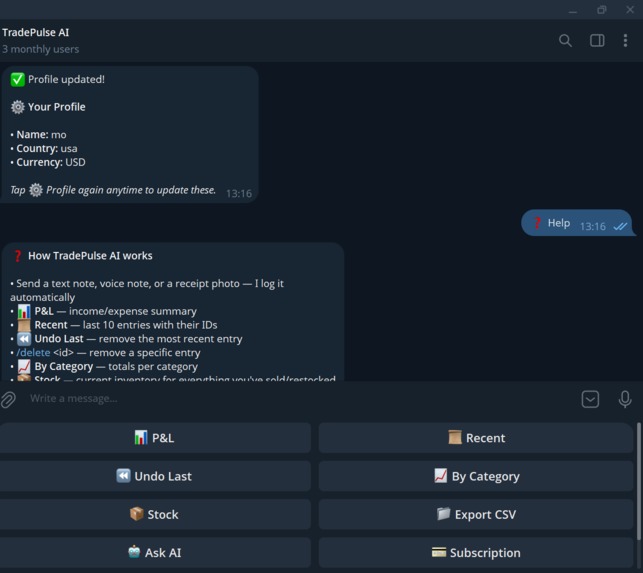Click the "3 monthly users" subtitle
This screenshot has height=573, width=643.
pos(41,49)
